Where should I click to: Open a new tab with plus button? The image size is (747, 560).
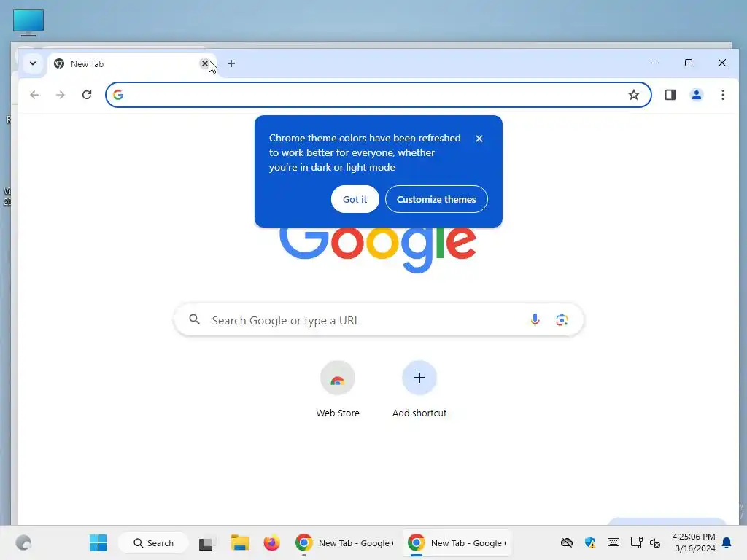pos(231,63)
